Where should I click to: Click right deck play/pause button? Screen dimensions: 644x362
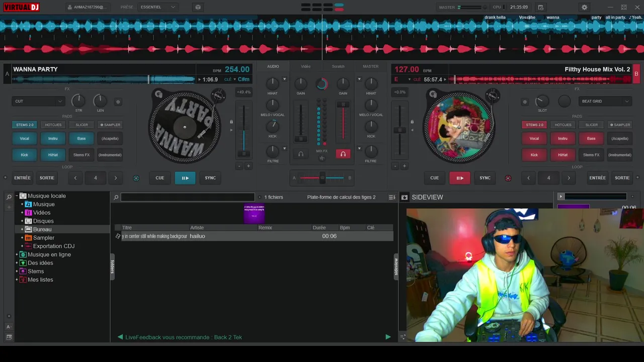point(460,178)
